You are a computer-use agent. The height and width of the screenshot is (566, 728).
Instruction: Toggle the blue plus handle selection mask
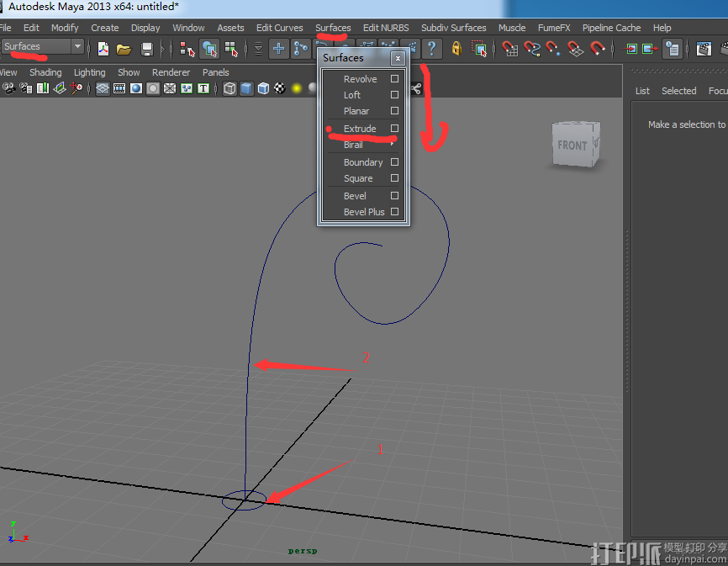pos(278,49)
